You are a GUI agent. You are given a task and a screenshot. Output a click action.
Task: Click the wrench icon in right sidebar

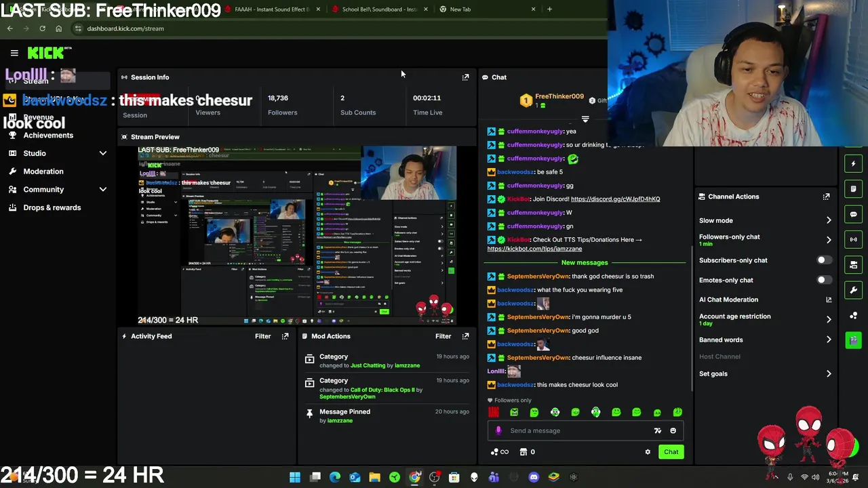point(853,290)
